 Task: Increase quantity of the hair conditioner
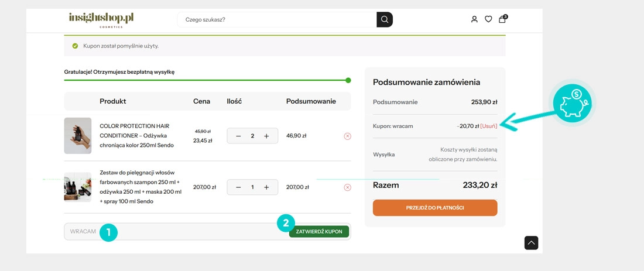266,136
